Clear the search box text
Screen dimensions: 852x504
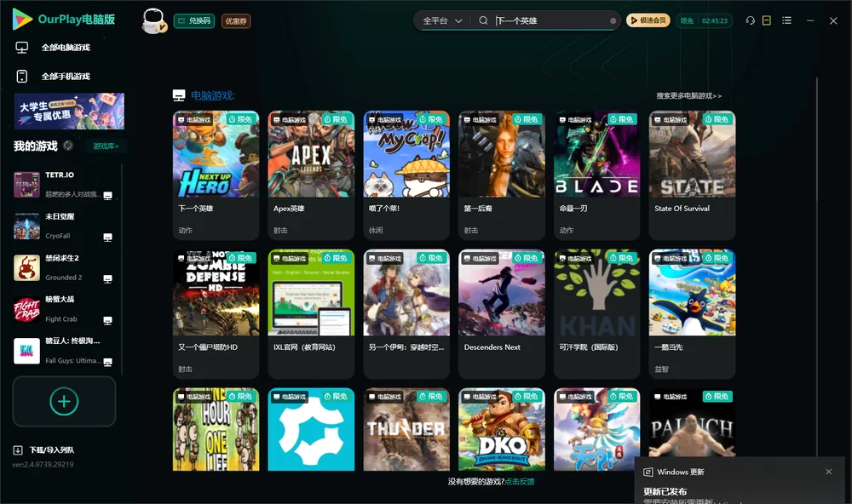coord(613,20)
